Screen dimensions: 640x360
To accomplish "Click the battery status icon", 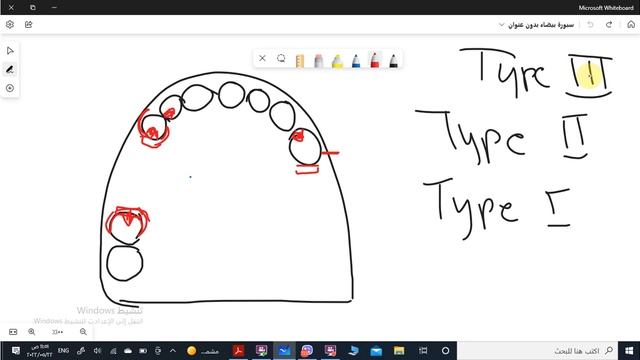I will [x=143, y=351].
